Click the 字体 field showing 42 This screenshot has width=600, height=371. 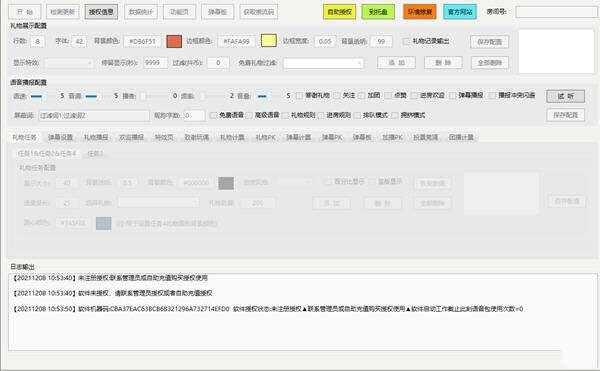79,41
